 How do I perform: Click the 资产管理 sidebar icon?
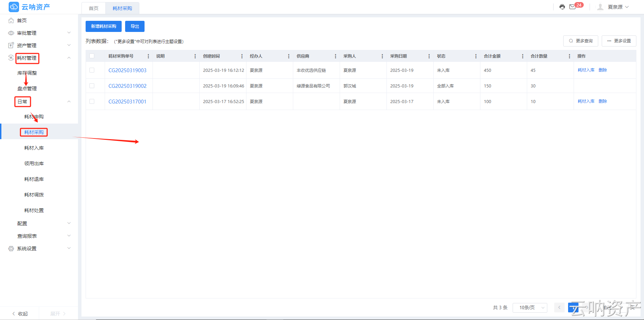point(11,45)
